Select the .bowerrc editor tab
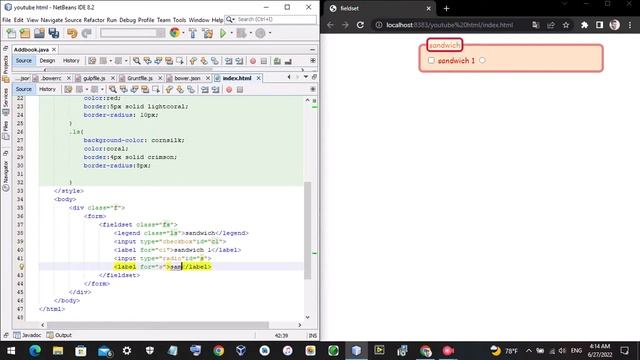The image size is (640, 360). pyautogui.click(x=51, y=78)
